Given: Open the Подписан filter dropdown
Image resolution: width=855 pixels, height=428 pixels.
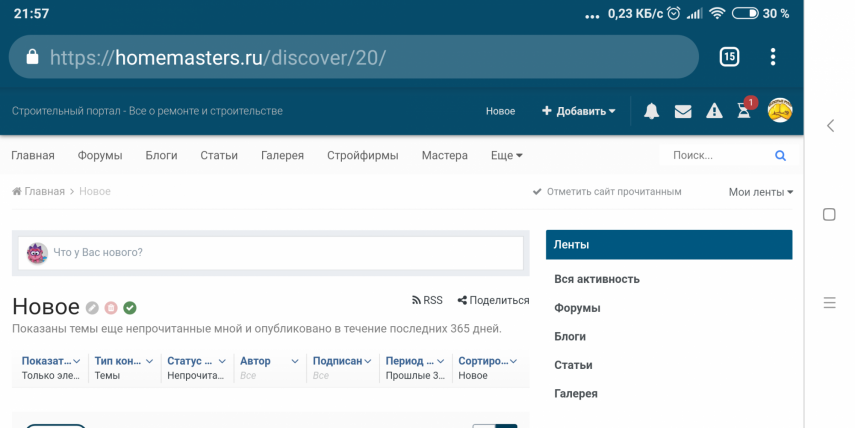Looking at the screenshot, I should click(x=342, y=367).
